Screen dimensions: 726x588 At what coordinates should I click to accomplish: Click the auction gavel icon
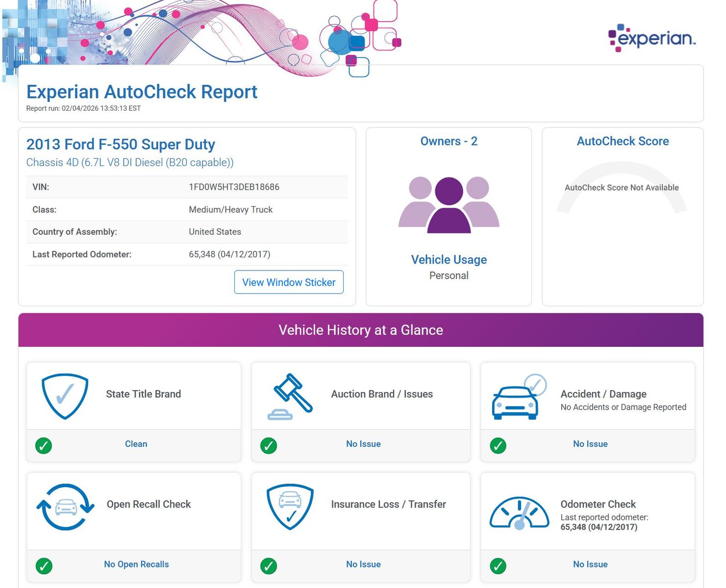[291, 396]
